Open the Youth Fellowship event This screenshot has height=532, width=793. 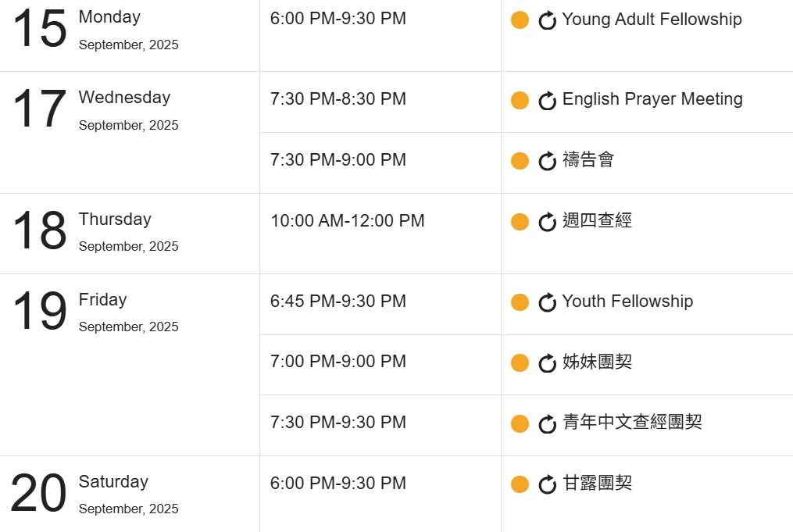627,302
